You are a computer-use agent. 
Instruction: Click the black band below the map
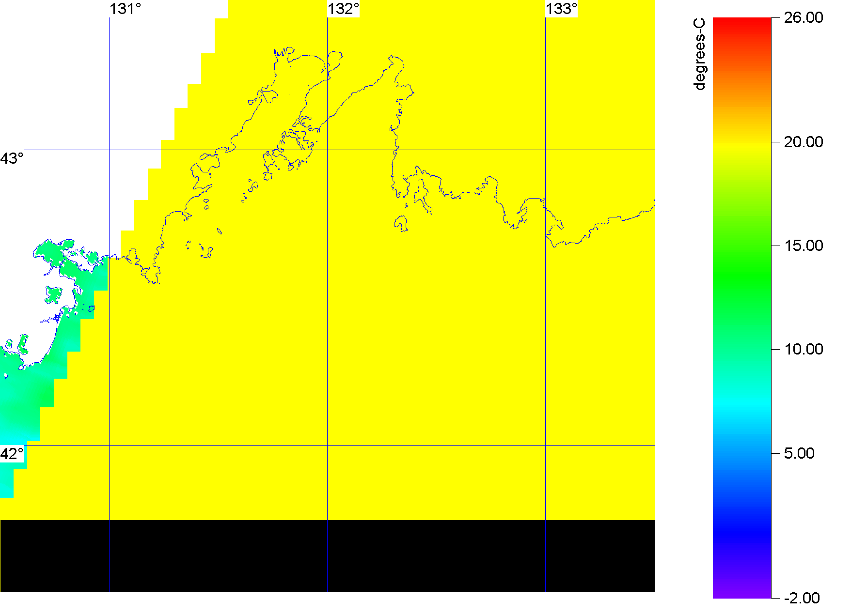click(x=327, y=556)
